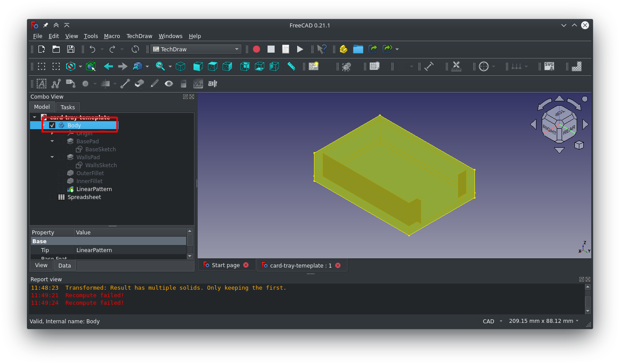Image resolution: width=620 pixels, height=364 pixels.
Task: Check the Spreadsheet visibility checkbox
Action: coord(53,197)
